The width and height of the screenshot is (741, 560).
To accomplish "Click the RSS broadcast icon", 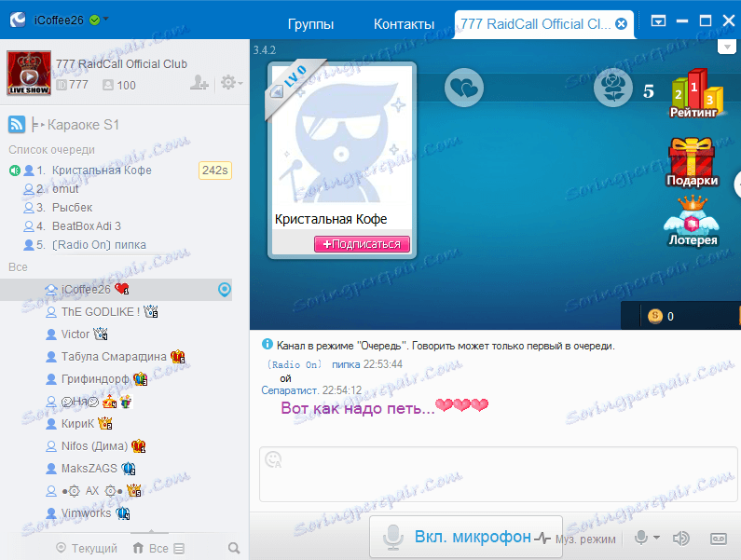I will pos(17,125).
